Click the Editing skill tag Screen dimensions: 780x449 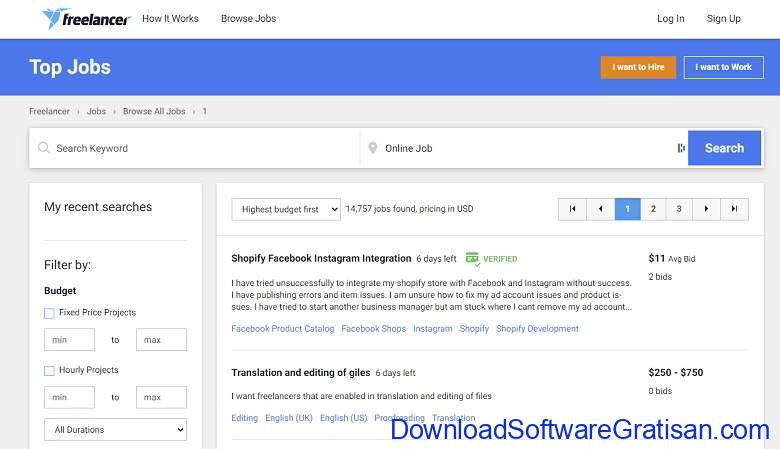click(x=245, y=418)
